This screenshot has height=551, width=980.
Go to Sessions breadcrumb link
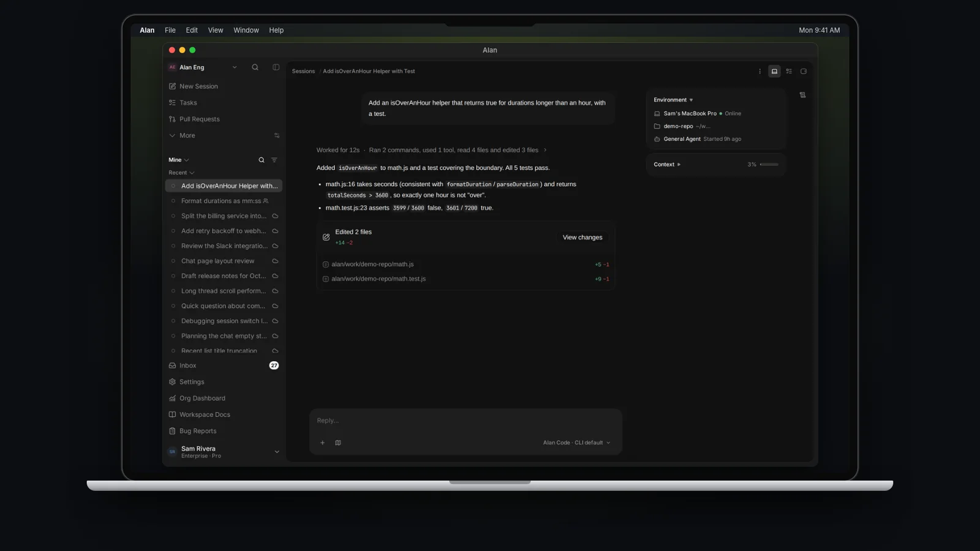click(303, 72)
